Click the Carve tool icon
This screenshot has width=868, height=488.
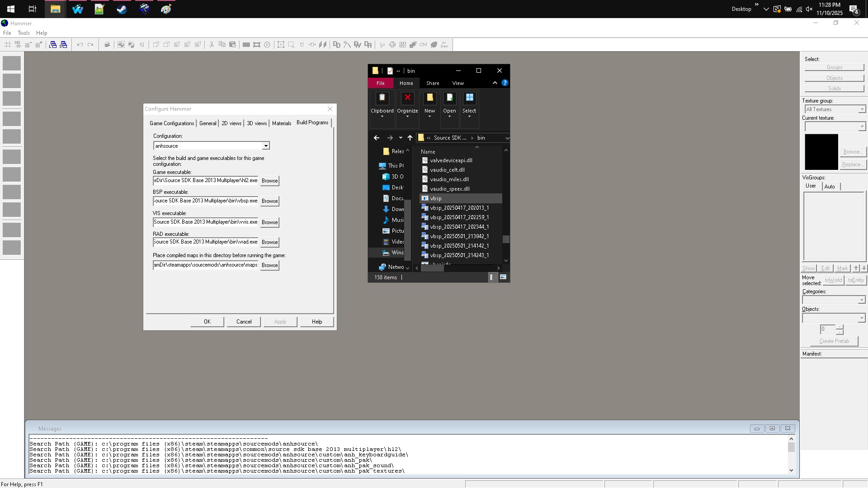tap(107, 45)
